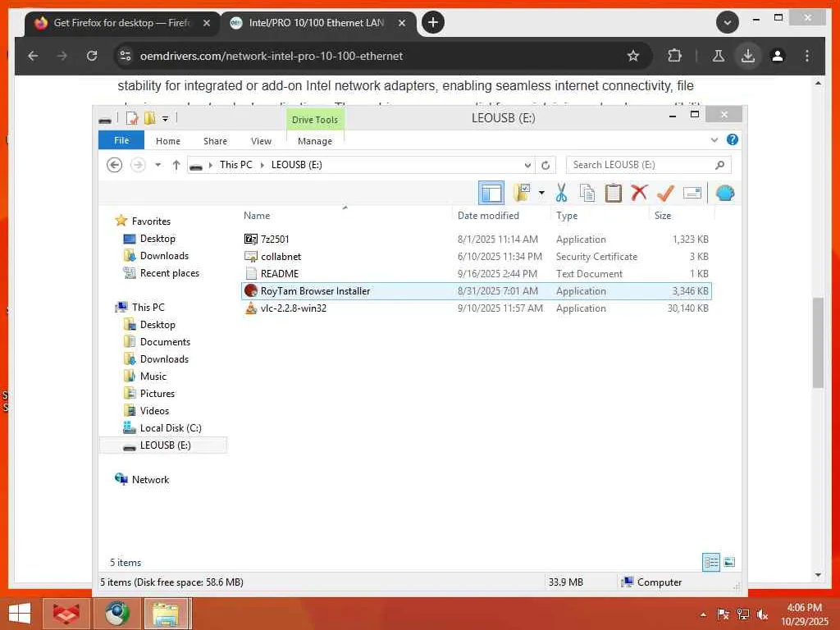
Task: Open the View ribbon tab
Action: (262, 141)
